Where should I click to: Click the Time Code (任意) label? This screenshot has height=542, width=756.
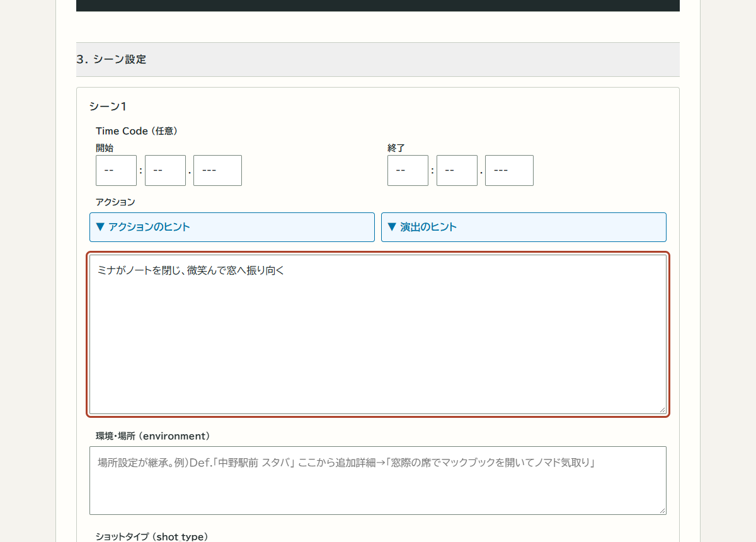point(137,131)
